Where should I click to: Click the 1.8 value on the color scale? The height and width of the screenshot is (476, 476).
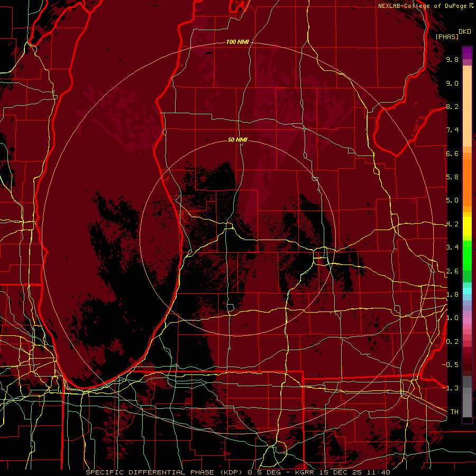452,295
